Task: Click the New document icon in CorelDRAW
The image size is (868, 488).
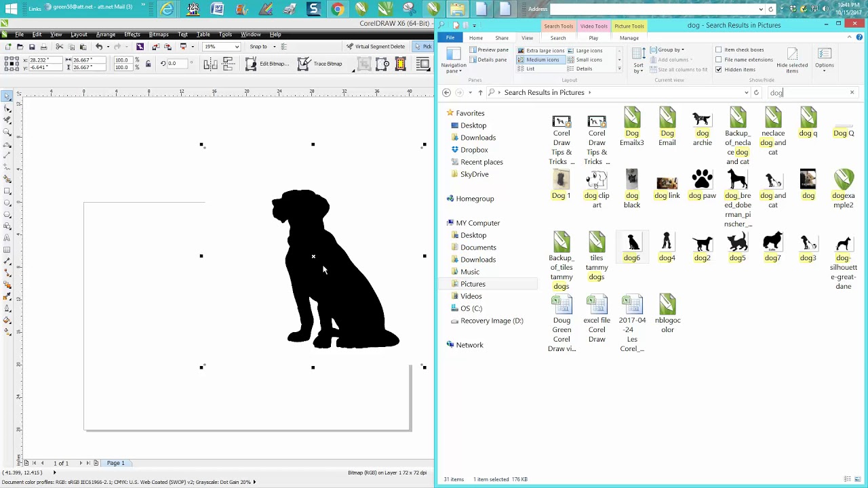Action: coord(8,47)
